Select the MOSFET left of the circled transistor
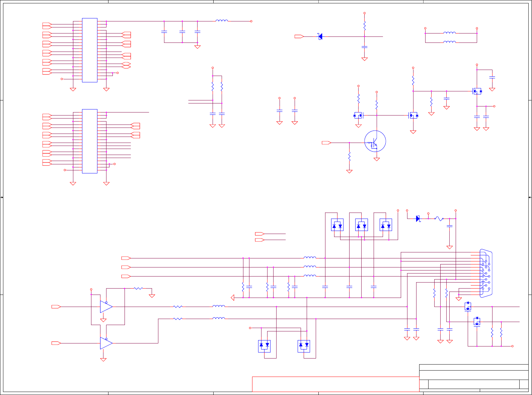 coord(358,115)
